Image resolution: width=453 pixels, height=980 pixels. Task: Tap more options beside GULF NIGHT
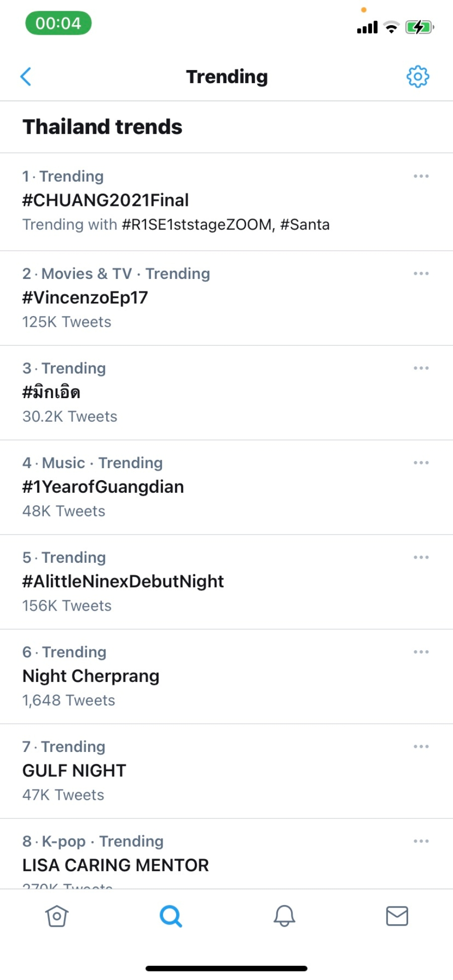click(x=421, y=746)
